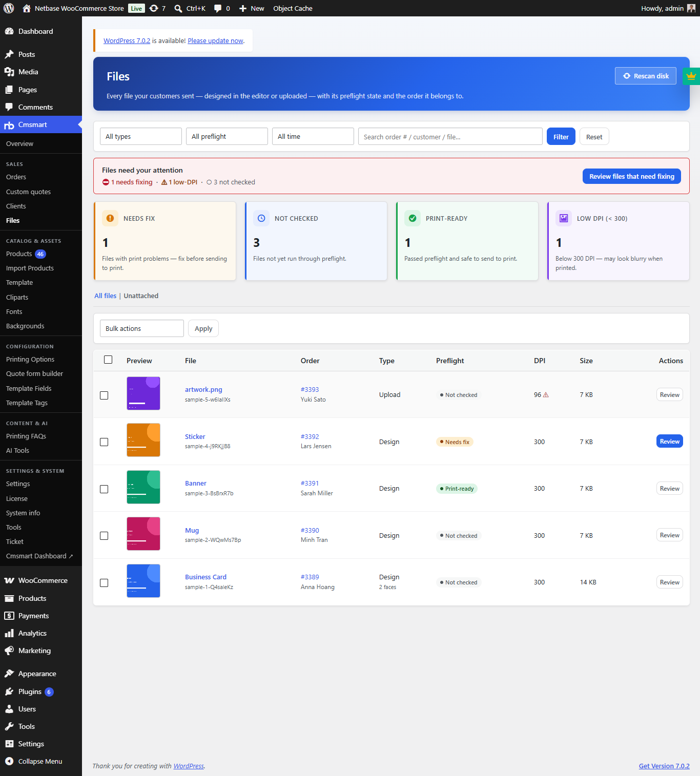Screen dimensions: 700x776
Task: Click the Print-ready status badge
Action: pyautogui.click(x=457, y=489)
